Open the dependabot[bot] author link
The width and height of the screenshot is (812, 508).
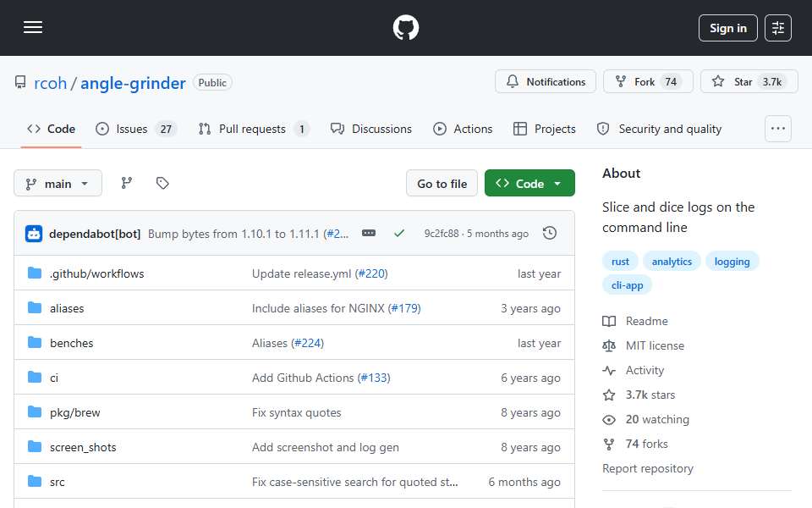(x=95, y=234)
